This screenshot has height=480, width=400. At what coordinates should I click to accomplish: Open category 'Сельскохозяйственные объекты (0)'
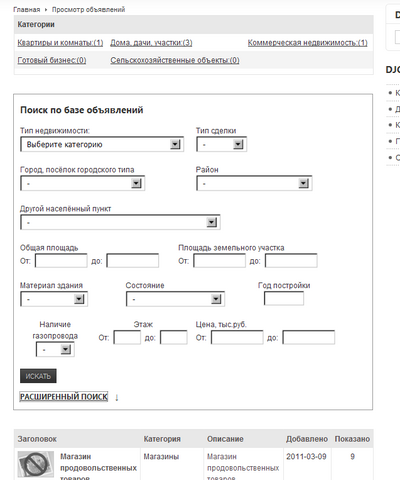point(175,60)
